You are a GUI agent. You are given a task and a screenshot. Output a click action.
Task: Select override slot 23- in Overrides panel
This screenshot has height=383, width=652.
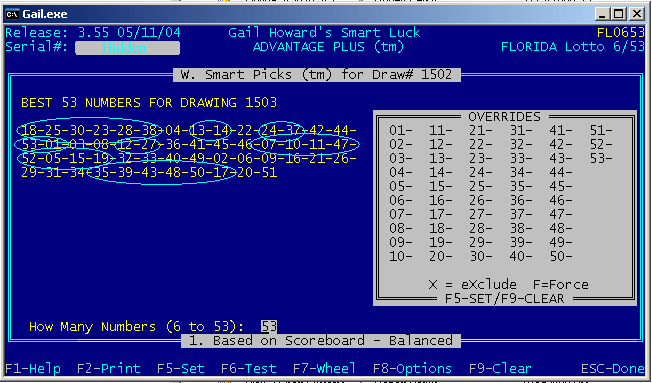point(481,158)
